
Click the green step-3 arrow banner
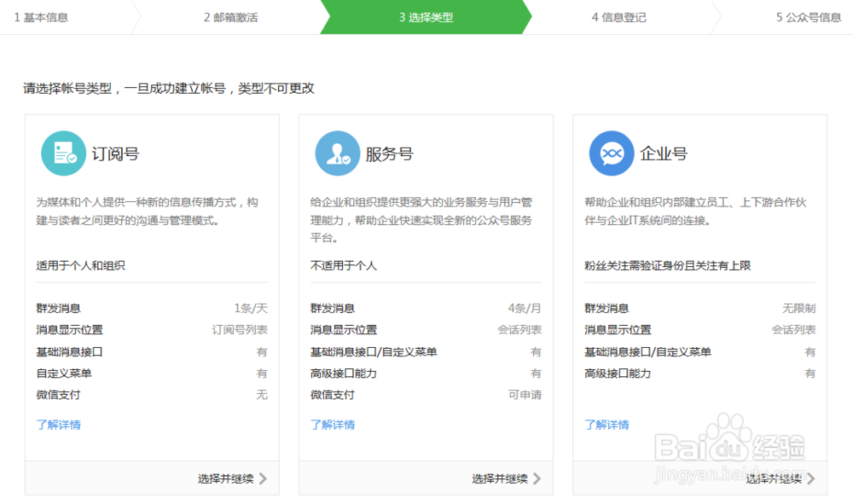tap(426, 17)
